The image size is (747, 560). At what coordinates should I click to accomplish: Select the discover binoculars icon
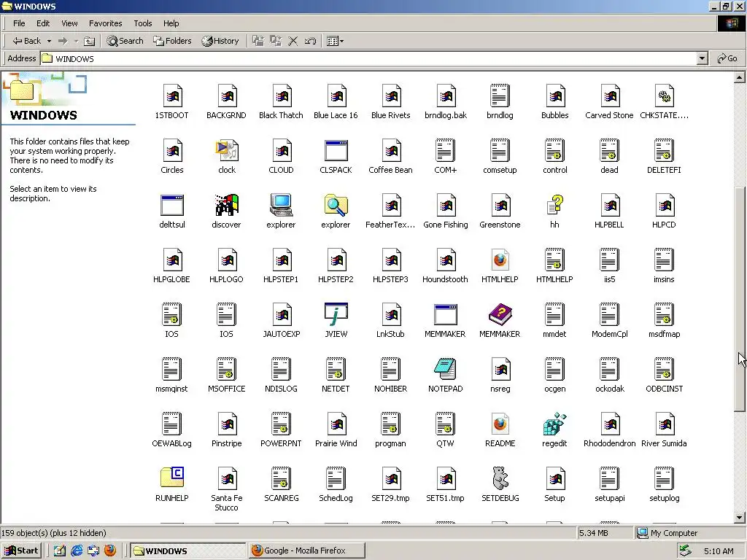pos(226,205)
